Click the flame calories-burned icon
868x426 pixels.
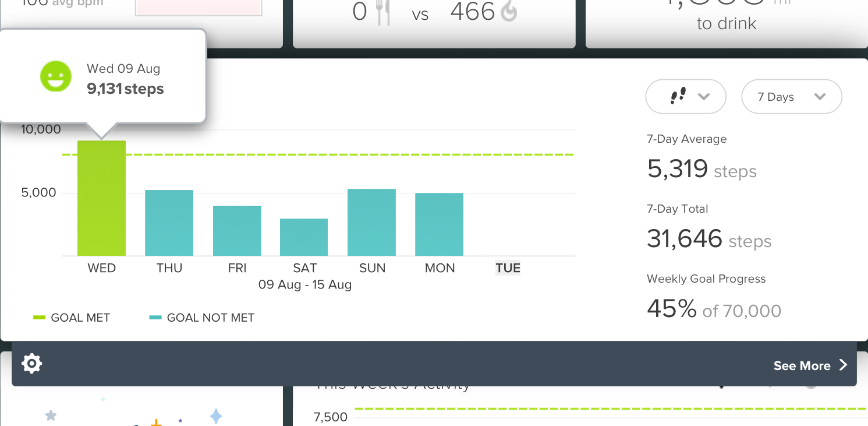(x=509, y=11)
